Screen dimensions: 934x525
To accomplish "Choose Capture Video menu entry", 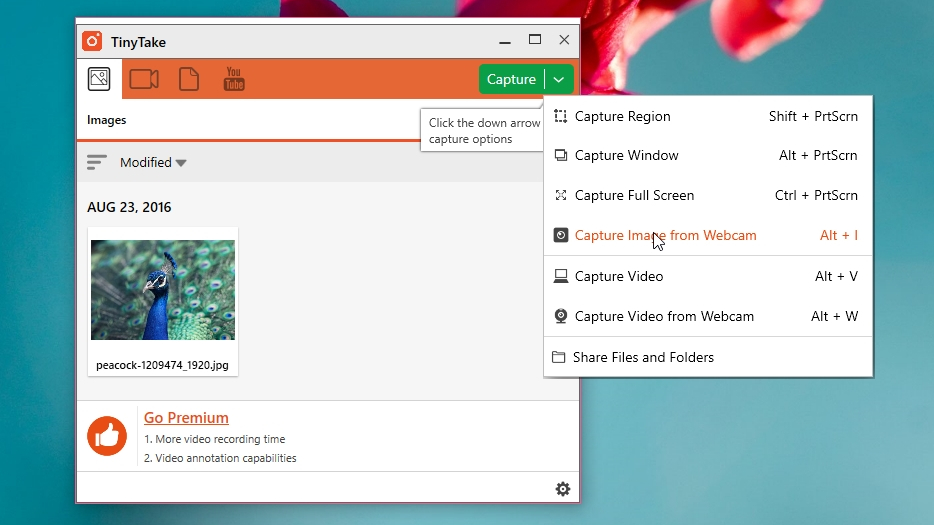I will (x=708, y=276).
